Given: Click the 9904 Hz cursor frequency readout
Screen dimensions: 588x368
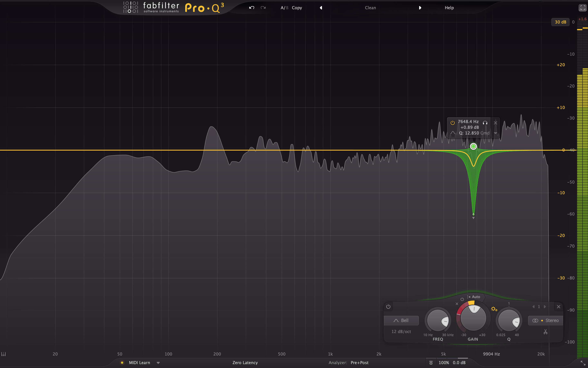Looking at the screenshot, I should tap(491, 354).
